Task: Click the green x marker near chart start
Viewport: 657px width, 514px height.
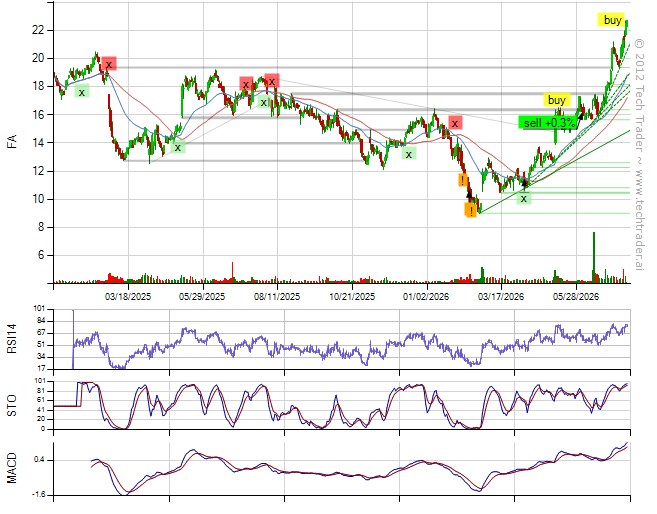Action: click(x=82, y=92)
